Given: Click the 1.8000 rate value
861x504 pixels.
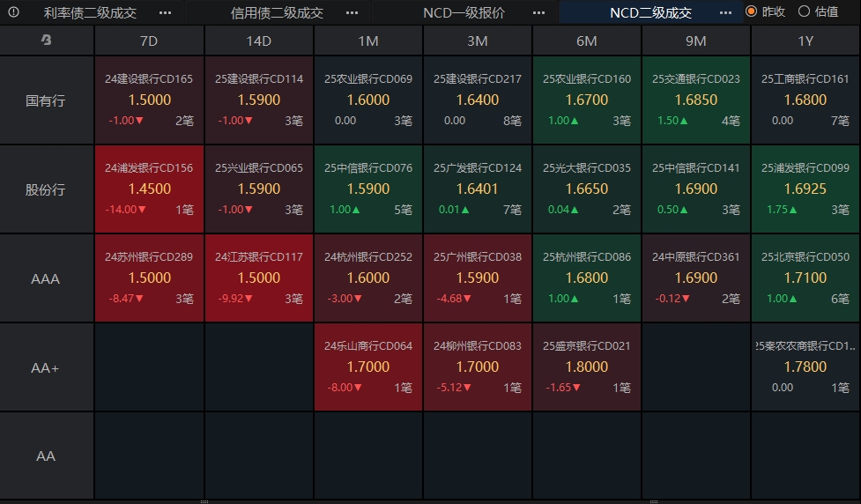Looking at the screenshot, I should pyautogui.click(x=587, y=367).
